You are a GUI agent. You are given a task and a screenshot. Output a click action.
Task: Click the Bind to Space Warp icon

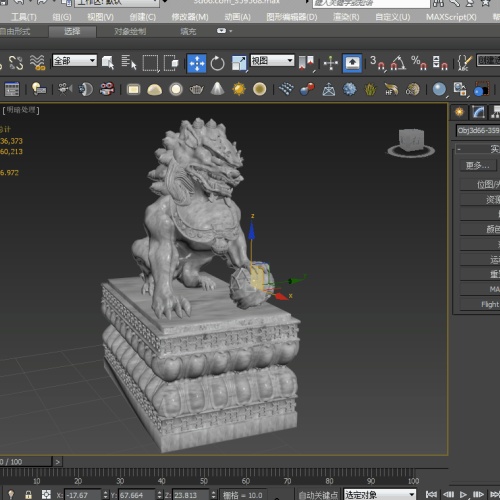37,62
